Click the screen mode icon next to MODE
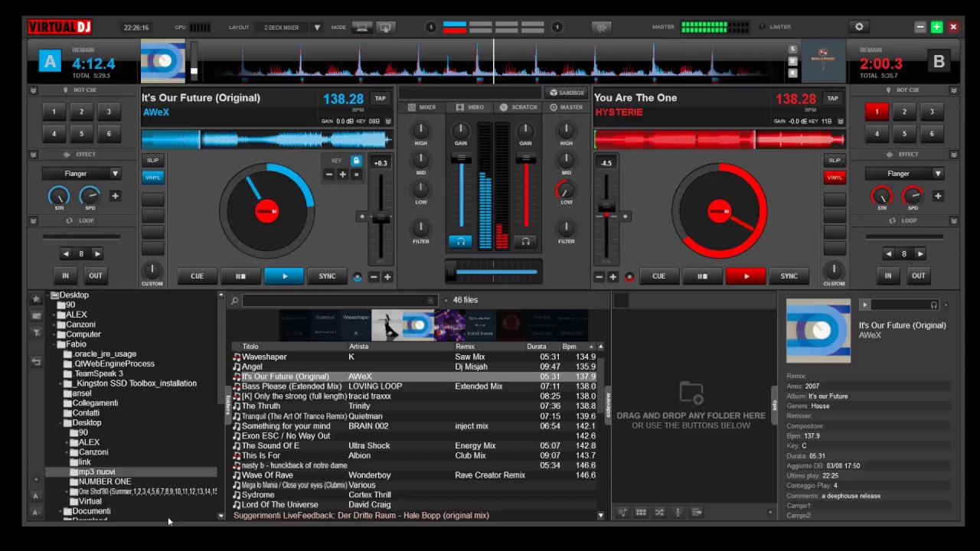 click(362, 27)
